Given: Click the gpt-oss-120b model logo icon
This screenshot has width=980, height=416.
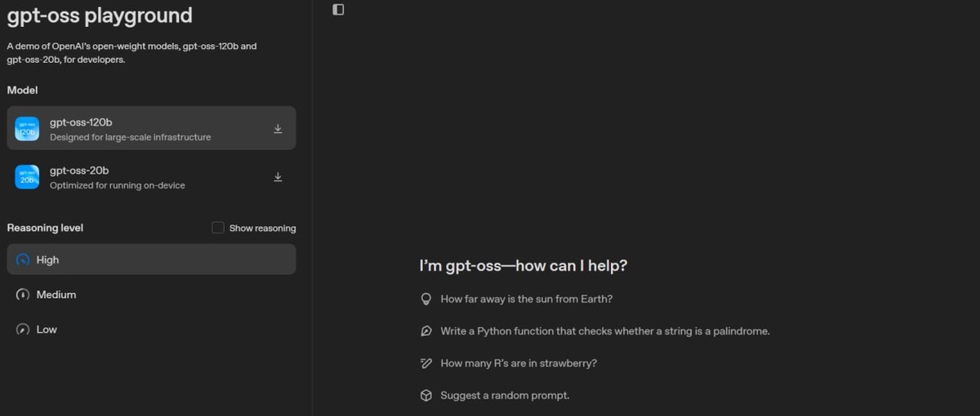Looking at the screenshot, I should pos(27,129).
